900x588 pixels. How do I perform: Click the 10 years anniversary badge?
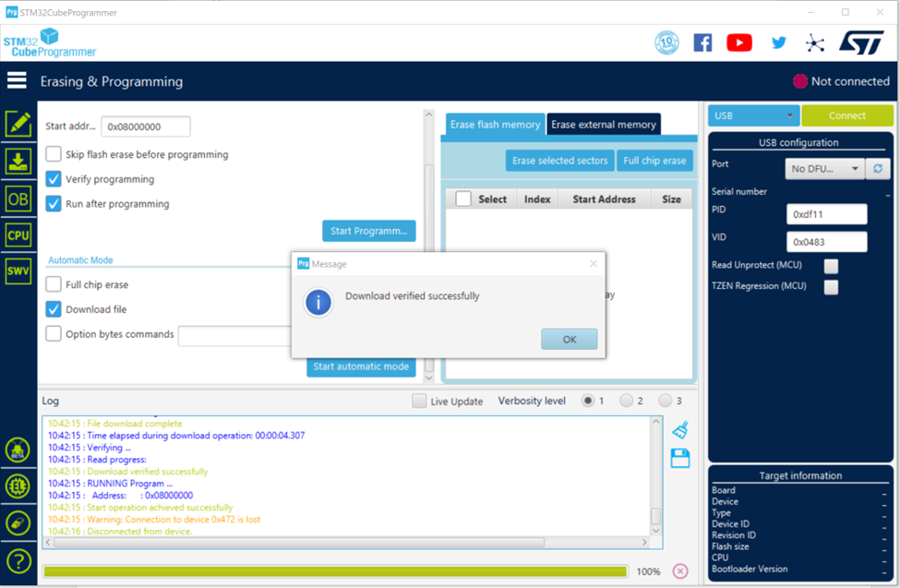point(667,42)
